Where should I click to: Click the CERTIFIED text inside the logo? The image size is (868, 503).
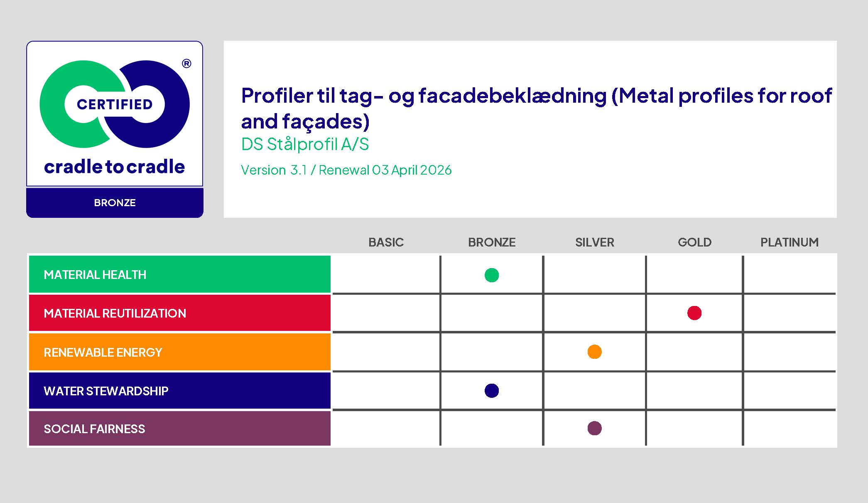click(x=115, y=104)
